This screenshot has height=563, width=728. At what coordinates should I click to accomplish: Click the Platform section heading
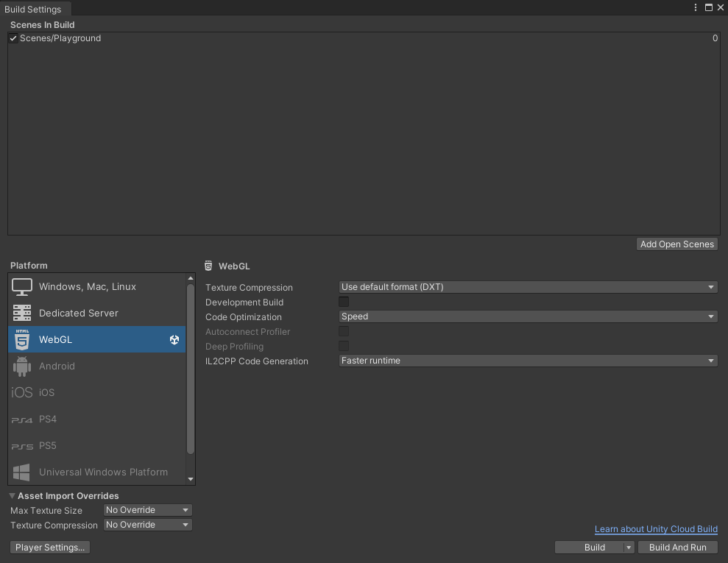coord(29,266)
